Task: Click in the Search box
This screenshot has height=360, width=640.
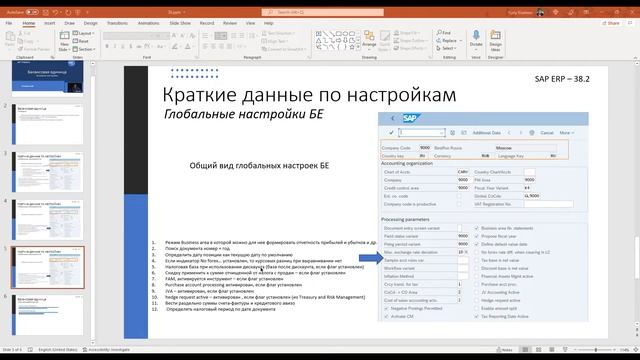Action: click(x=322, y=12)
